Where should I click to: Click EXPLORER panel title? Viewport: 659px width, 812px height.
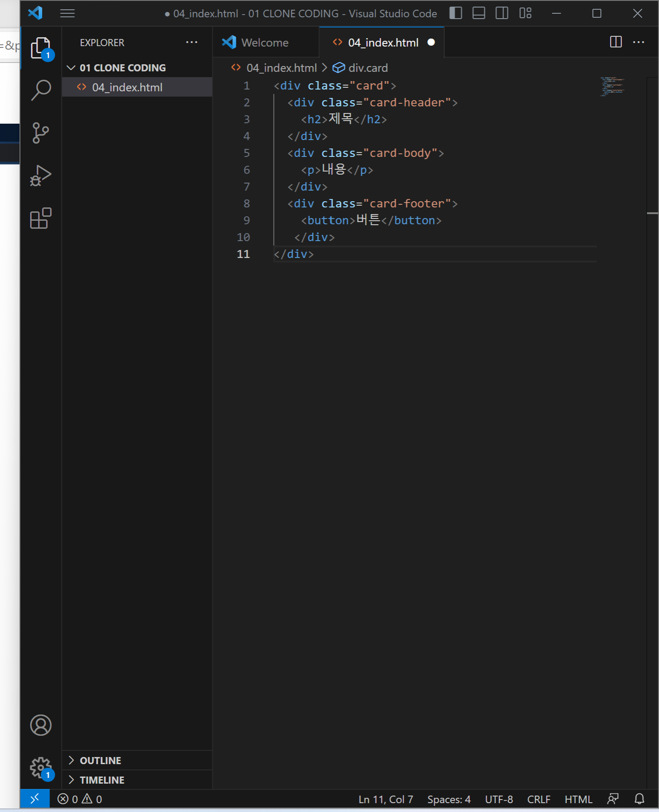(x=102, y=43)
